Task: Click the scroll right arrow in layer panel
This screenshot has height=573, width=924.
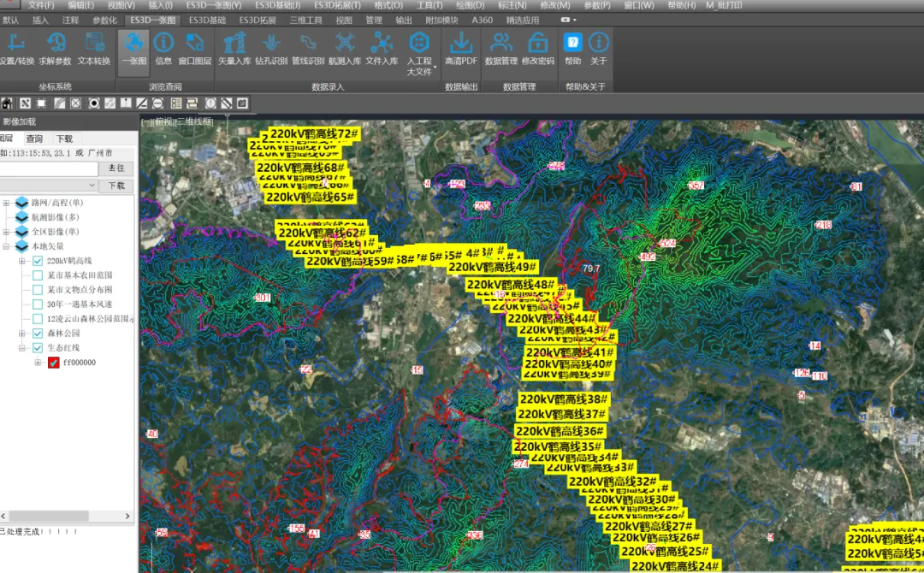Action: click(x=127, y=516)
